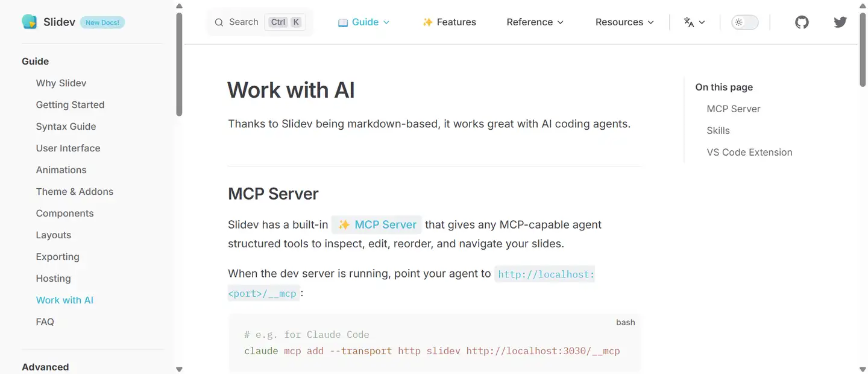
Task: Click the Advanced sidebar section heading
Action: click(45, 367)
